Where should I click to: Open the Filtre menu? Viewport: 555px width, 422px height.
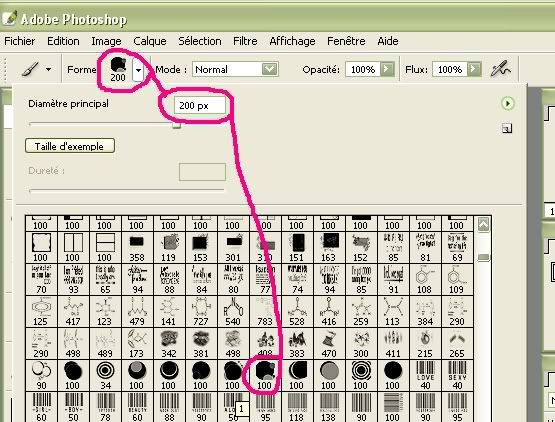point(245,41)
